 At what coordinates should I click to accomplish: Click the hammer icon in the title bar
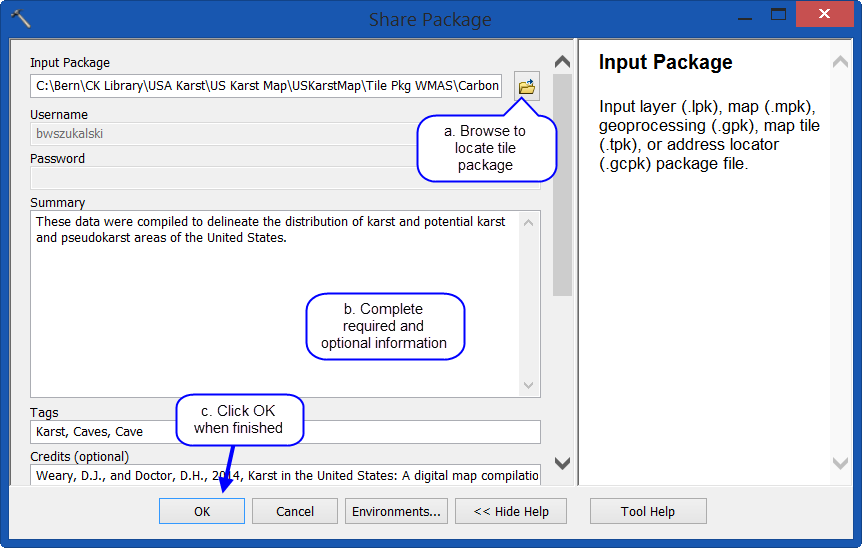(x=20, y=19)
